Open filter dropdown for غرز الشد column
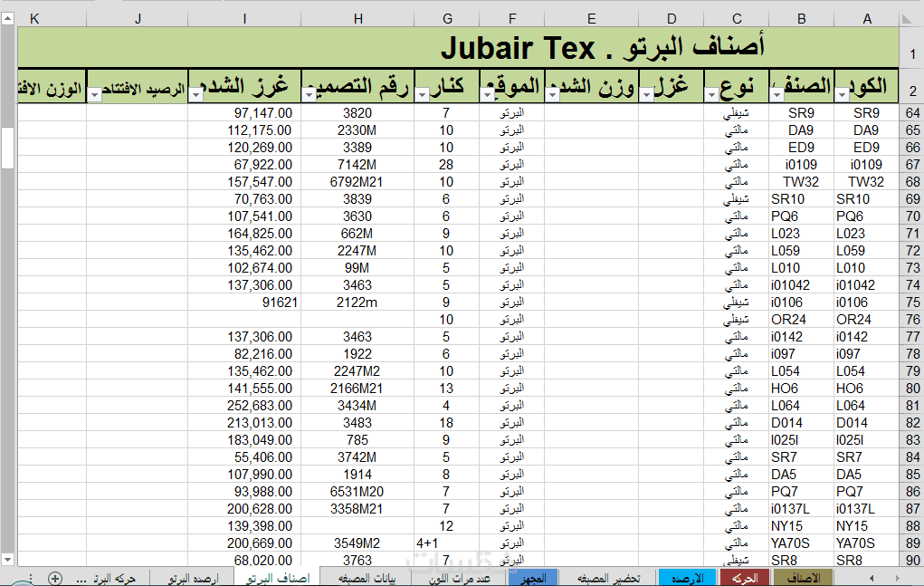Viewport: 924px width, 586px height. (x=195, y=94)
